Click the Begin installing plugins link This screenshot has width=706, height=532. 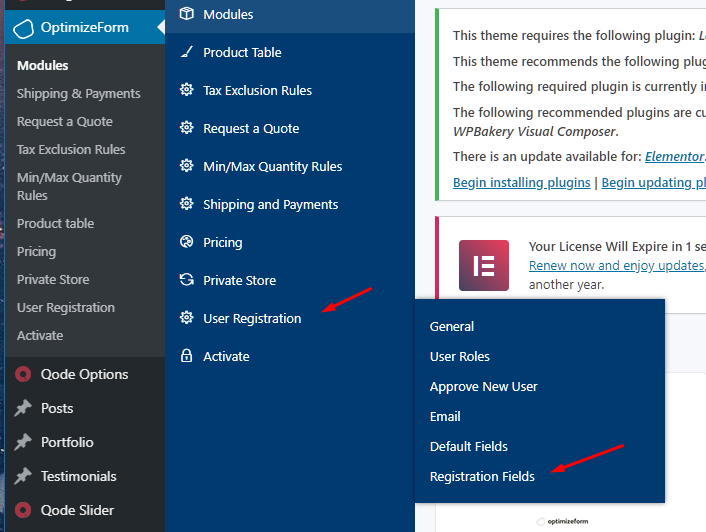coord(521,183)
